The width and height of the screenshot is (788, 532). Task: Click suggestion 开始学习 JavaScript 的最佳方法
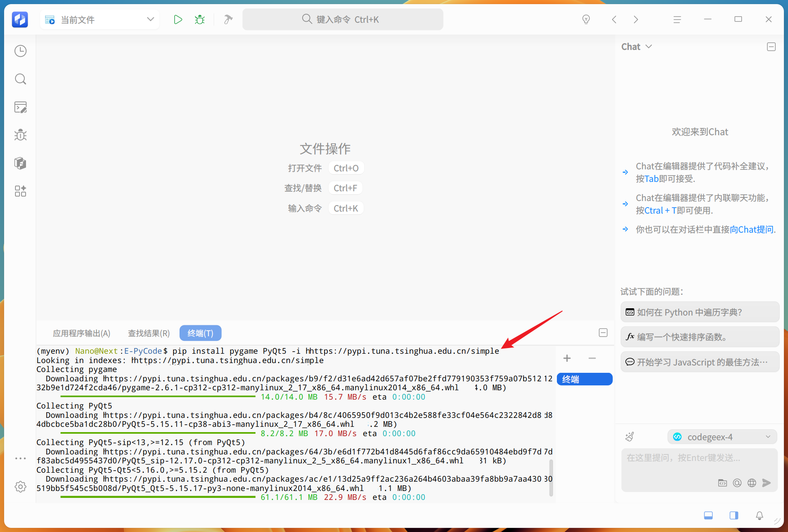700,362
